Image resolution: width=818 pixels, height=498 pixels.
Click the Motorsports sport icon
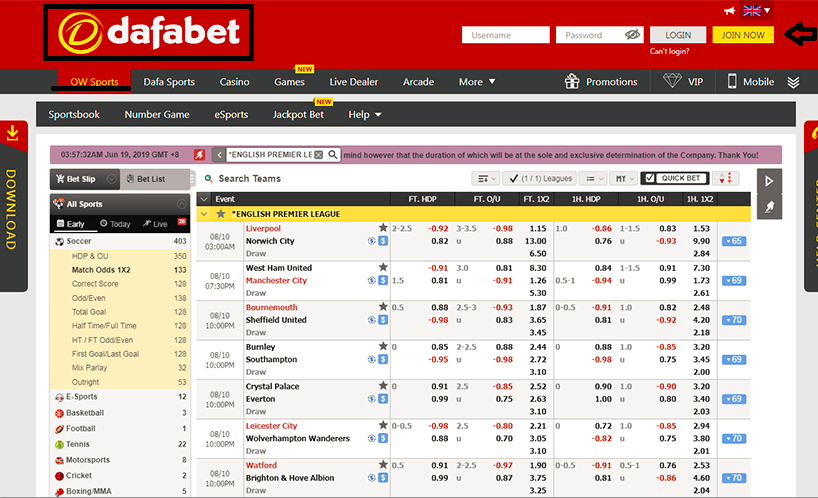(x=59, y=460)
